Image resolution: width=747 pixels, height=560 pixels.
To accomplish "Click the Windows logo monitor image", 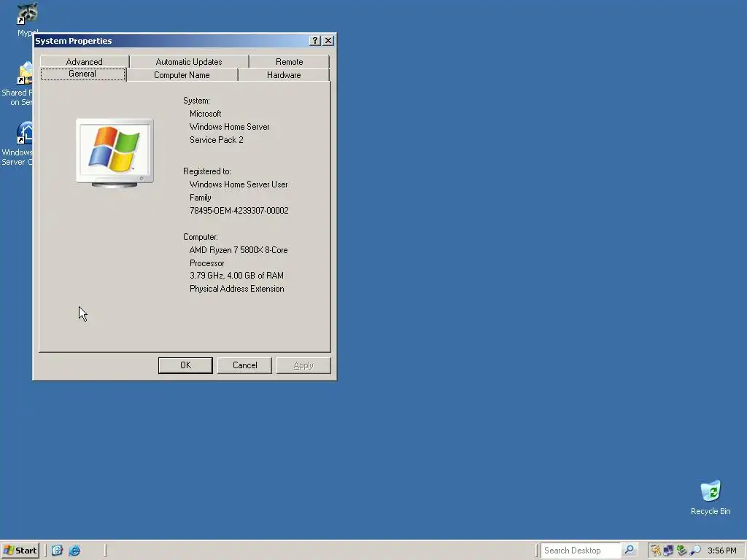I will click(115, 152).
